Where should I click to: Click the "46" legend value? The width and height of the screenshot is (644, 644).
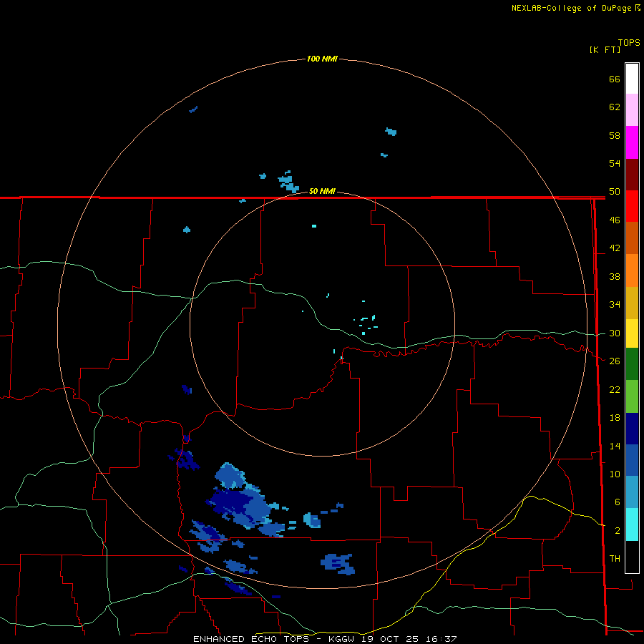(615, 220)
